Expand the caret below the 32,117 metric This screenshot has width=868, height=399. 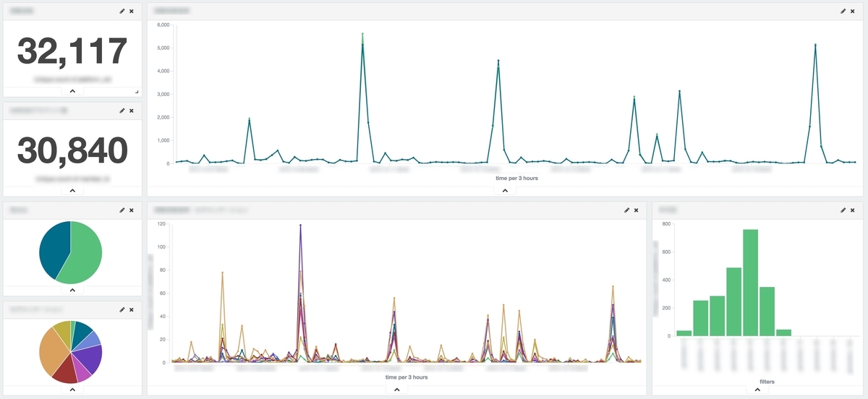click(72, 91)
